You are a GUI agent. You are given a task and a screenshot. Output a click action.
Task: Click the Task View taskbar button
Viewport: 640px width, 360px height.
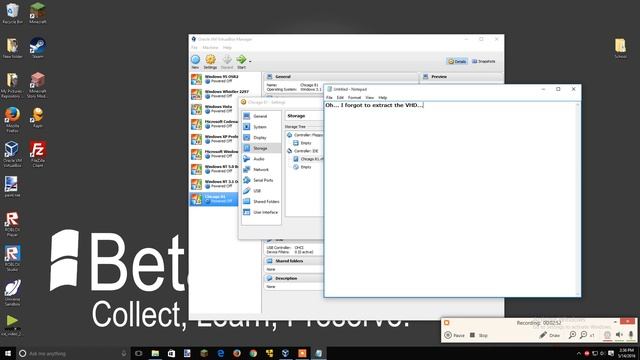[139, 353]
